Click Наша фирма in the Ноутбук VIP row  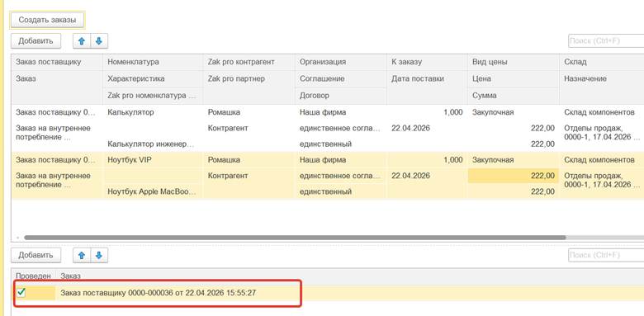(x=340, y=159)
